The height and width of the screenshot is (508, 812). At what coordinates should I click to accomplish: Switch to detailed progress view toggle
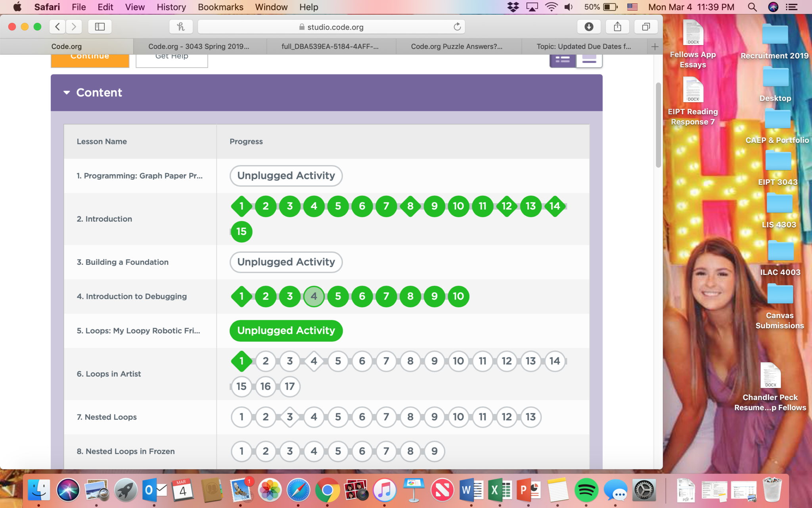[589, 60]
